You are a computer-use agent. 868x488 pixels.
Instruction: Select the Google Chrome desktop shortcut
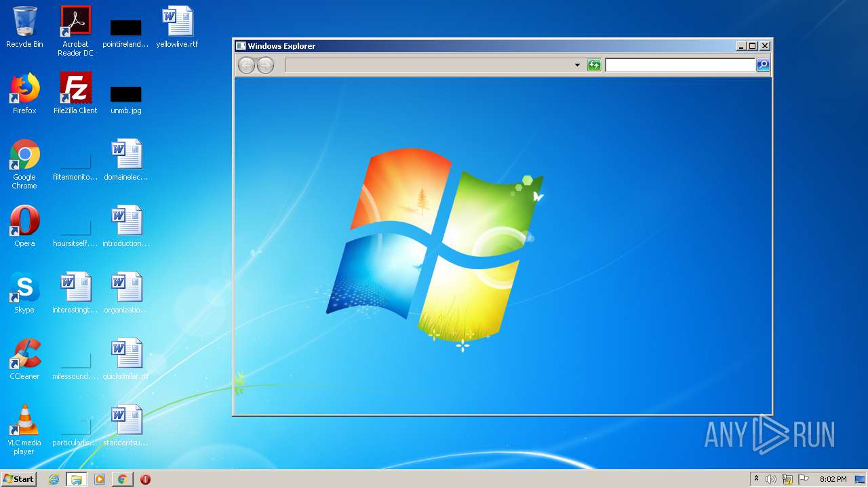24,164
